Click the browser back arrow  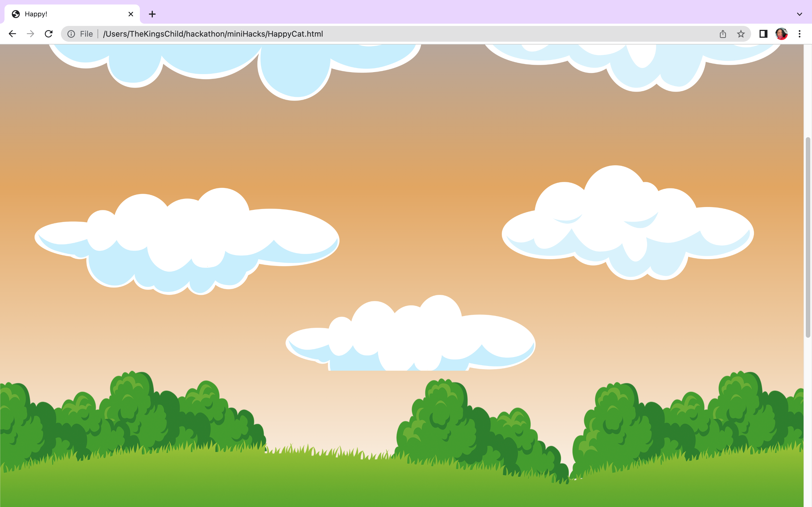tap(12, 34)
